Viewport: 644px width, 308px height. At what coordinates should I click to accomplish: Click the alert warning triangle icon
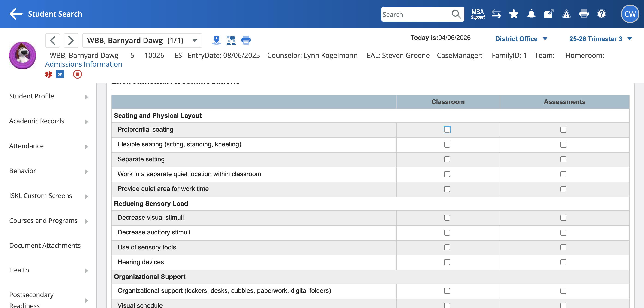[566, 14]
